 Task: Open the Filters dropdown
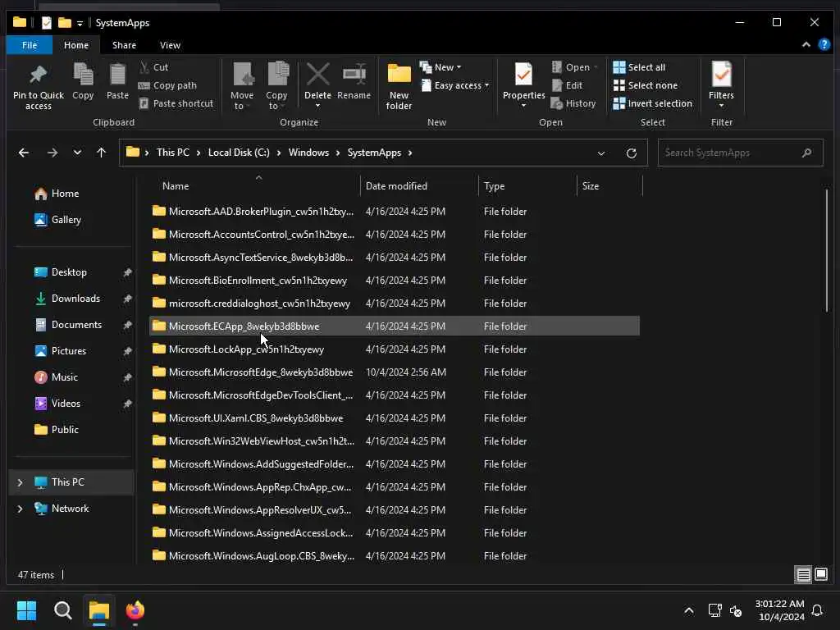[721, 85]
